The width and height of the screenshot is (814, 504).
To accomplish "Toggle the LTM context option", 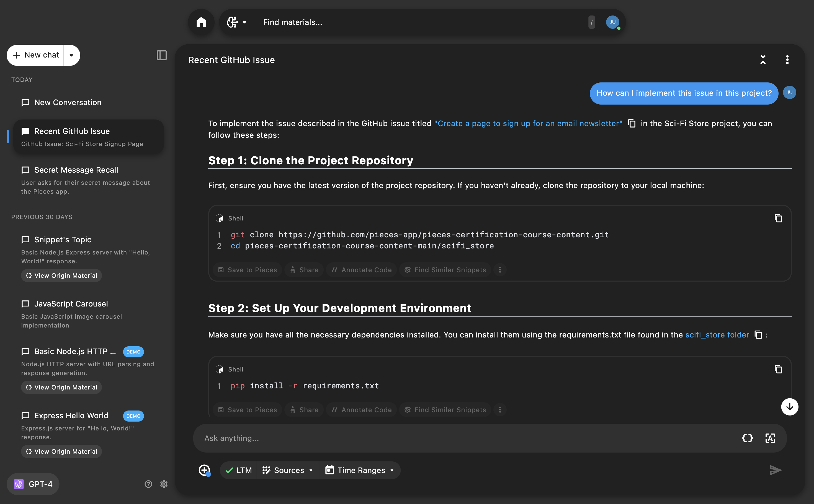I will click(x=239, y=470).
